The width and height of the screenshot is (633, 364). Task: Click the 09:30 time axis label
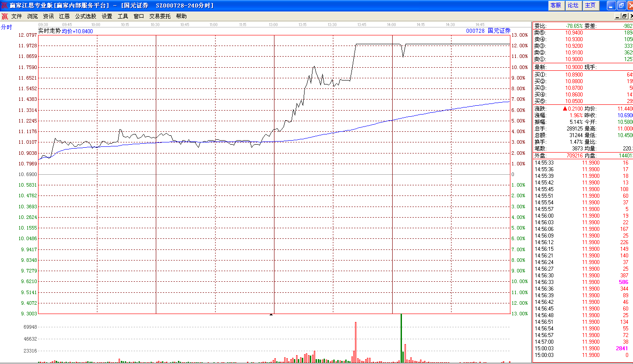click(43, 24)
